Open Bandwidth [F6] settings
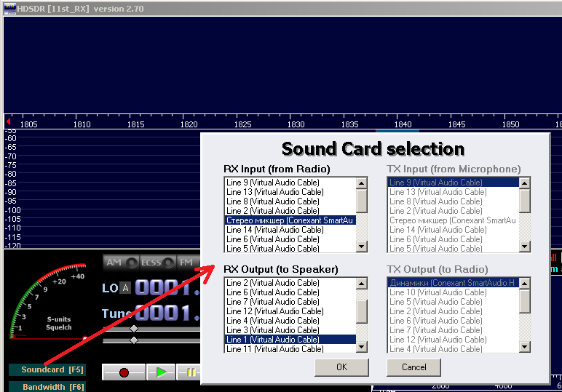The width and height of the screenshot is (562, 392). (47, 387)
